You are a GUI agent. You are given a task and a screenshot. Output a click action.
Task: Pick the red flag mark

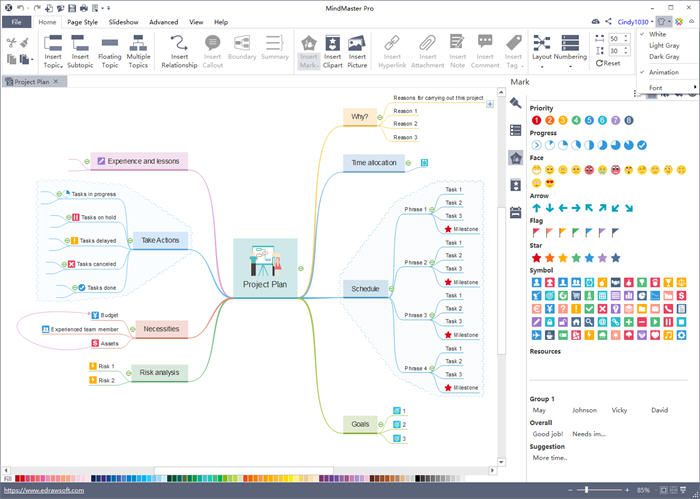point(536,232)
